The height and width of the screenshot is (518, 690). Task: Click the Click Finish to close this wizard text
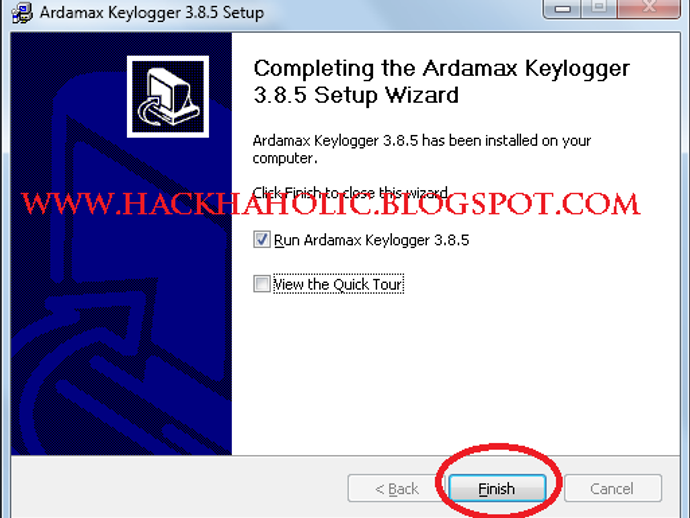point(350,192)
